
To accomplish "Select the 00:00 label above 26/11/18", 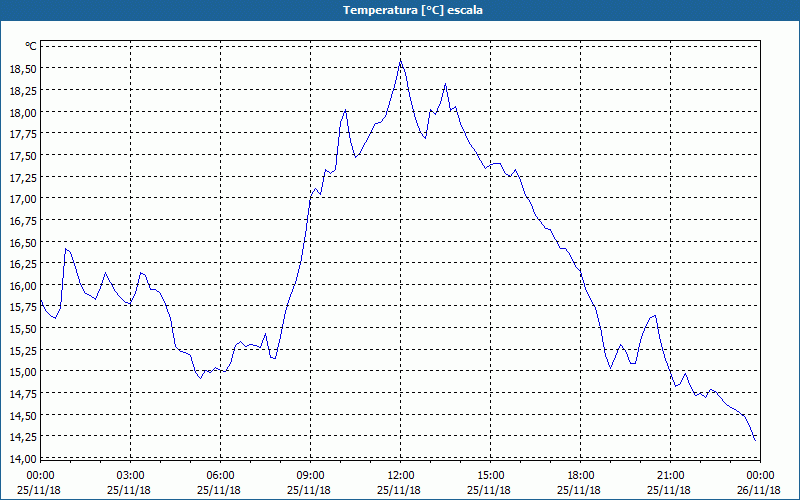I will [761, 476].
